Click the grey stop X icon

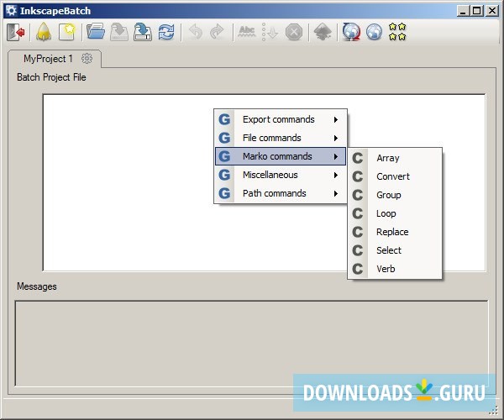[294, 32]
